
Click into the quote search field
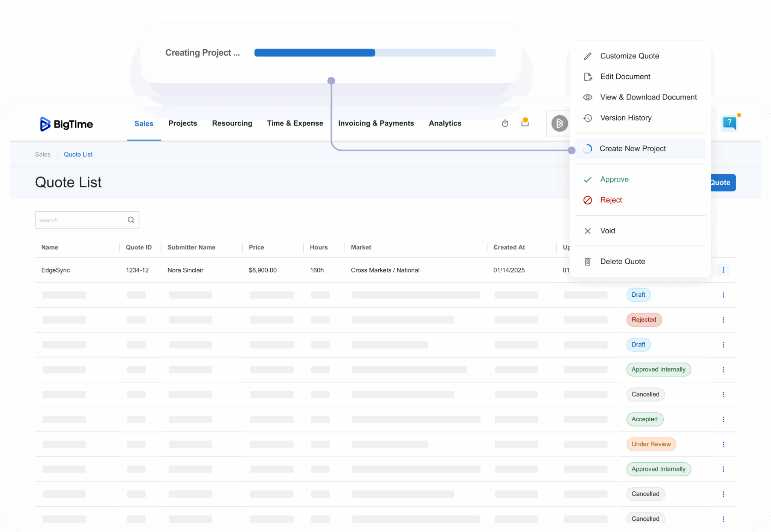[x=81, y=220]
